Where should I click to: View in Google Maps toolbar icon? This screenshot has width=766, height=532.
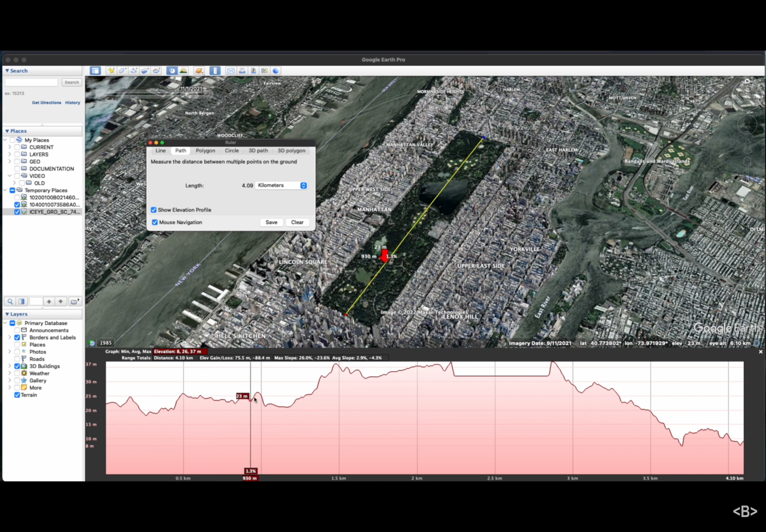coord(264,71)
